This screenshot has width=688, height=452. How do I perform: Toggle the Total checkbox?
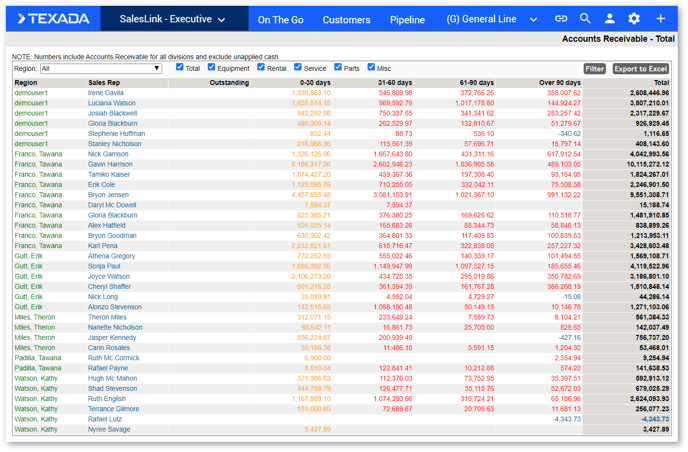coord(180,67)
